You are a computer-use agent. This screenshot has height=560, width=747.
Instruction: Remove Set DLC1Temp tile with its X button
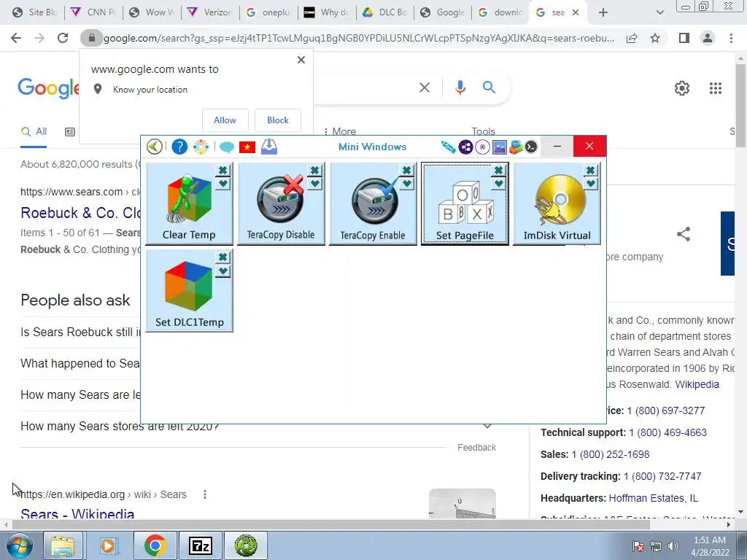click(222, 257)
